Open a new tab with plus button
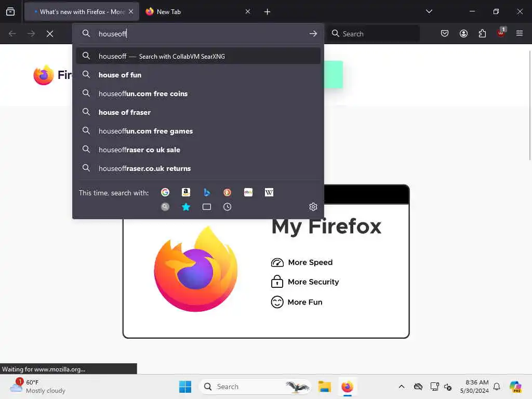Viewport: 532px width, 399px height. point(267,12)
